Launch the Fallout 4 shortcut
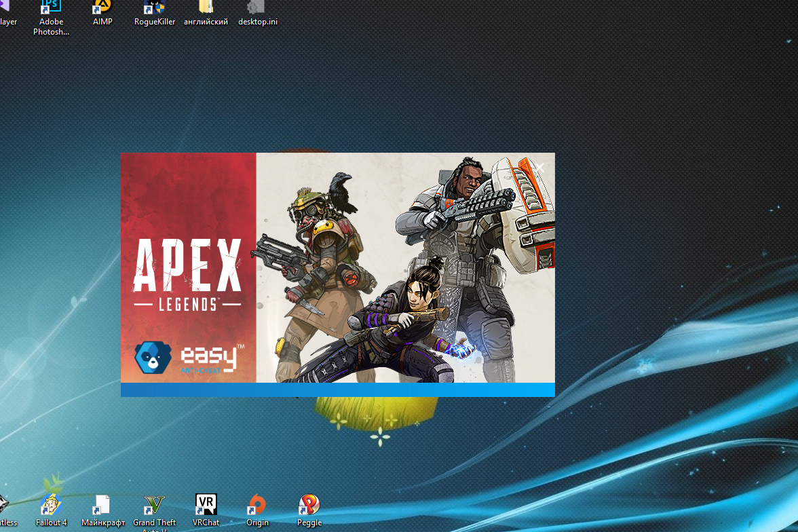The height and width of the screenshot is (532, 798). tap(51, 510)
